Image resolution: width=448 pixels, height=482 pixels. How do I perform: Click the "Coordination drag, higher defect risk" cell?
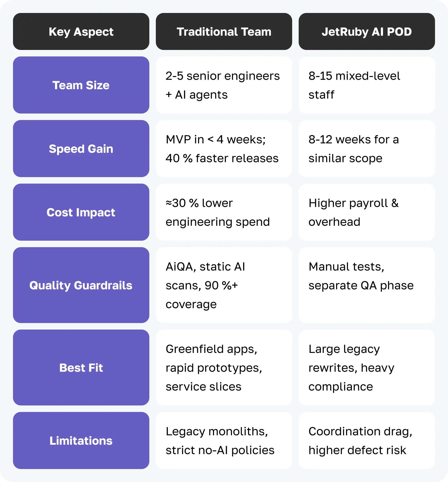pos(367,440)
